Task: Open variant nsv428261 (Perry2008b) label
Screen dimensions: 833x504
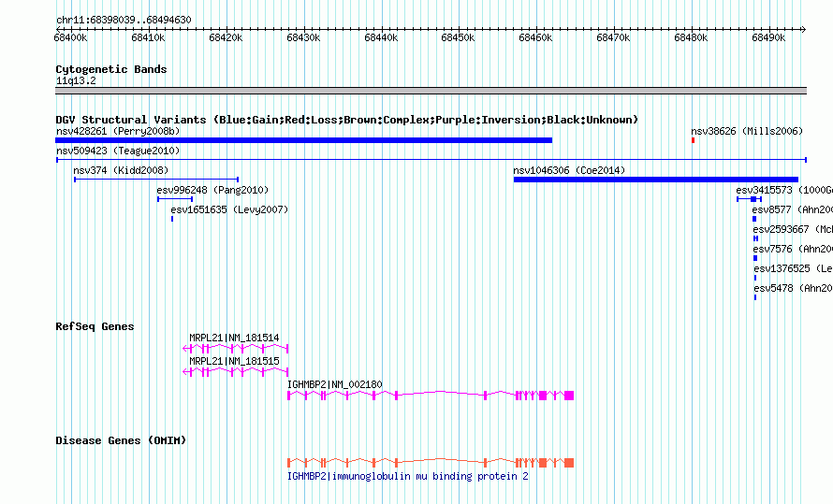Action: tap(118, 131)
